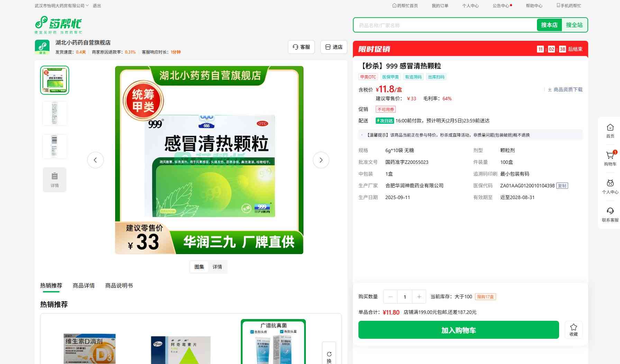Decrease purchase quantity with minus button
The image size is (620, 364).
click(x=391, y=297)
